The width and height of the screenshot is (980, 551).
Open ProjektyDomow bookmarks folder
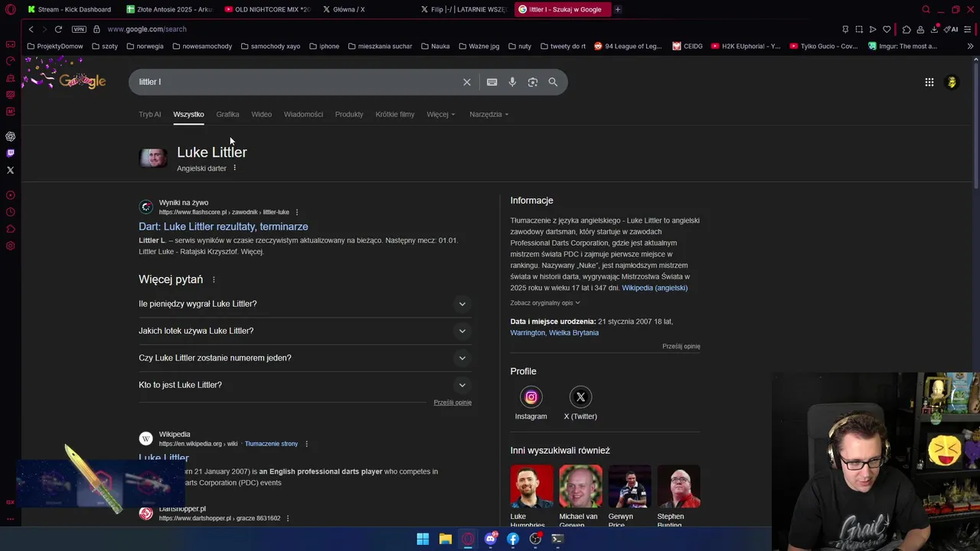click(55, 46)
